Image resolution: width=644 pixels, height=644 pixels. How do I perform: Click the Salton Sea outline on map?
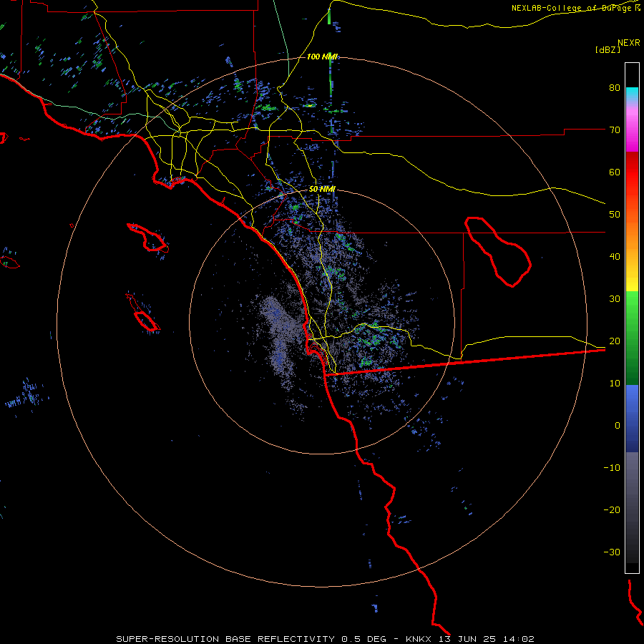click(498, 251)
